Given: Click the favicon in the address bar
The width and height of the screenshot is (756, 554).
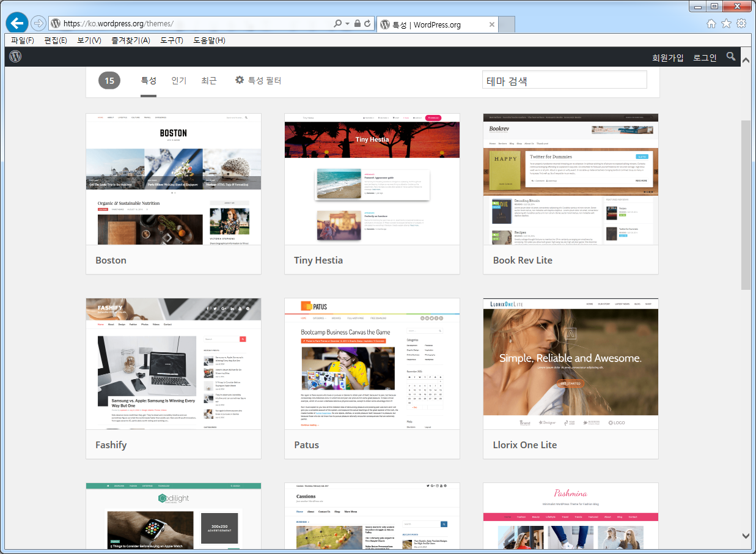Looking at the screenshot, I should (56, 24).
